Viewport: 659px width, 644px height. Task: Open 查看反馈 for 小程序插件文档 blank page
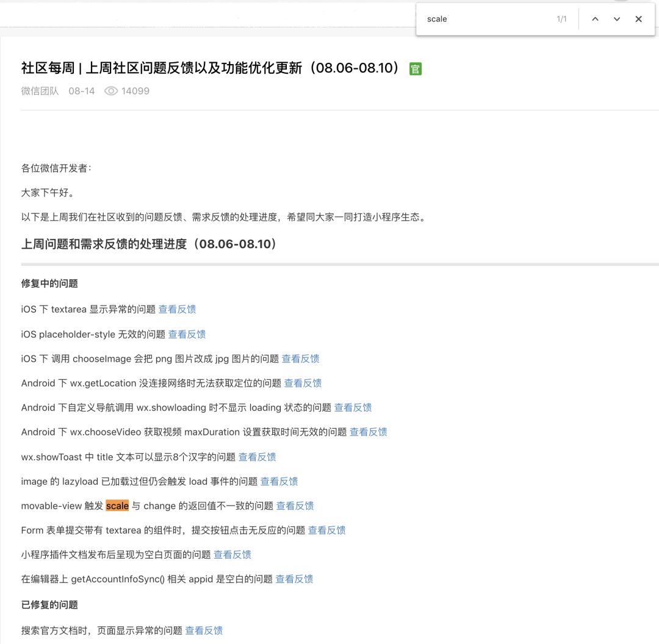tap(232, 554)
